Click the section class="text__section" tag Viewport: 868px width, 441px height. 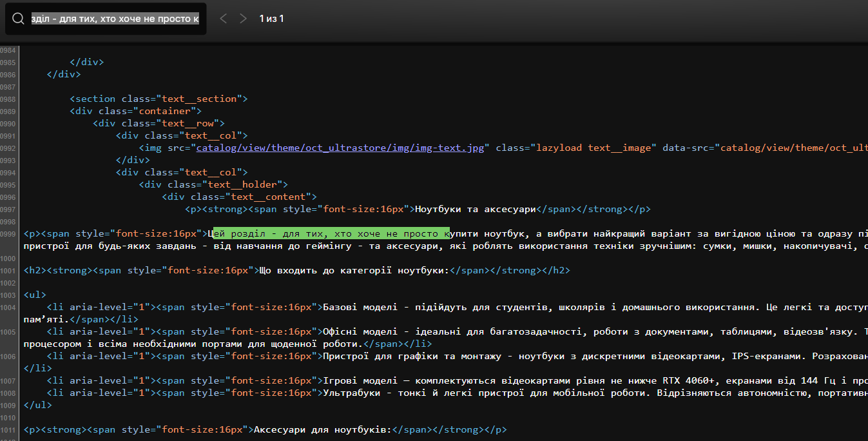coord(159,99)
